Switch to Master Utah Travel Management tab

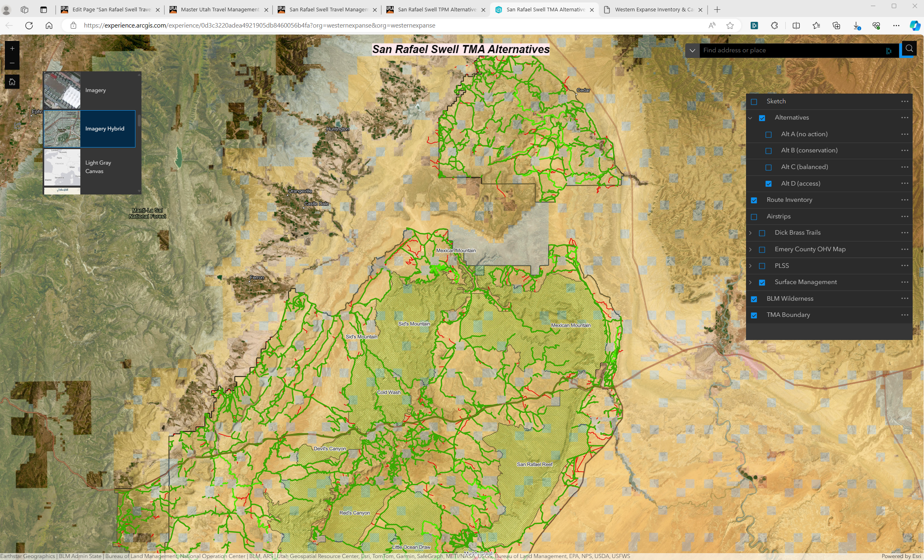219,10
